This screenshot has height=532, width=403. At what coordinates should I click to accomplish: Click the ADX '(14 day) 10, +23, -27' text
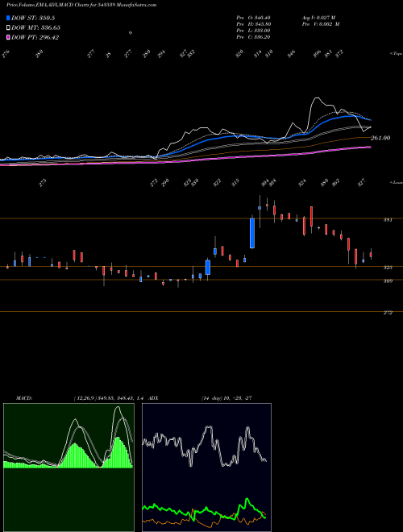(226, 398)
